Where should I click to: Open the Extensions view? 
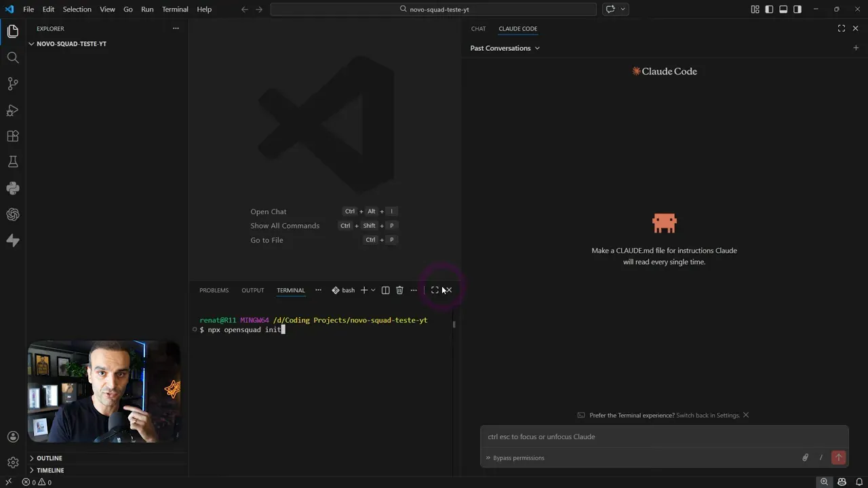[x=12, y=136]
